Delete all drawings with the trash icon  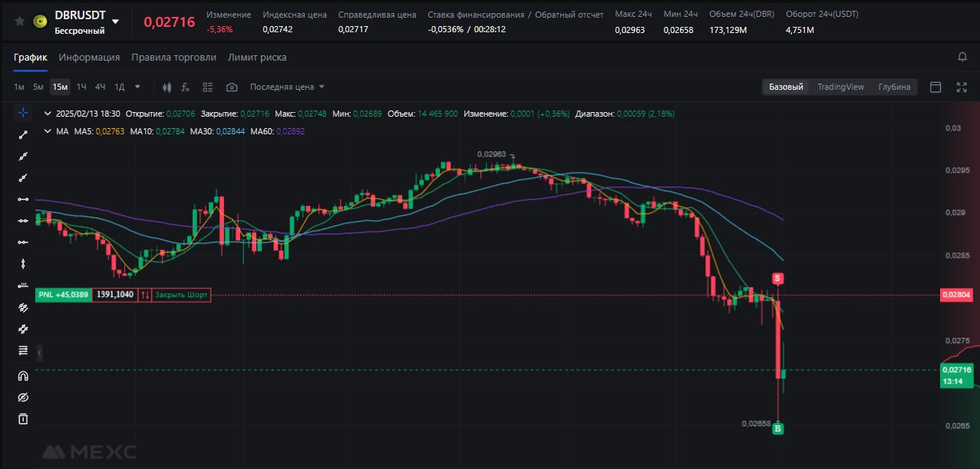coord(23,418)
